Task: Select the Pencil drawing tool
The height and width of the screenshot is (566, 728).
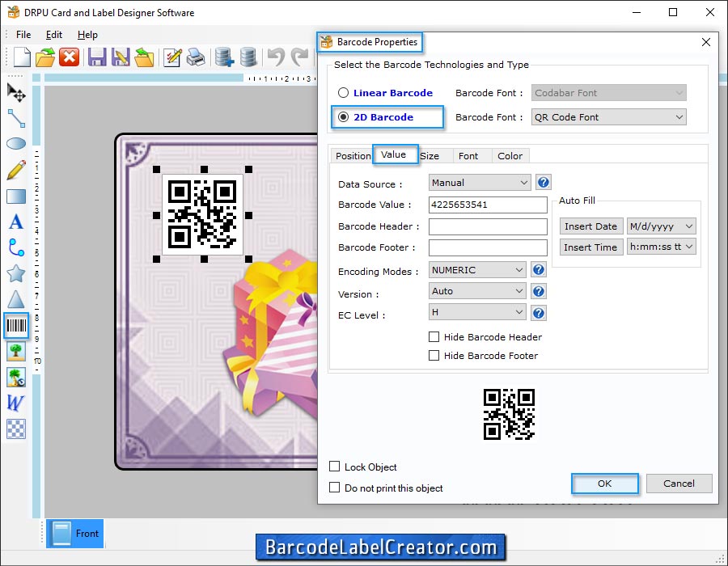Action: pos(16,170)
